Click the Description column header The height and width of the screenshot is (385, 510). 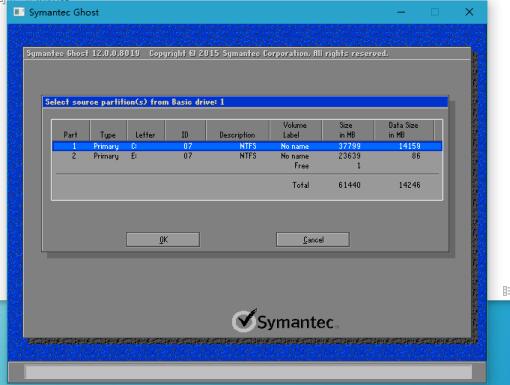pos(237,135)
